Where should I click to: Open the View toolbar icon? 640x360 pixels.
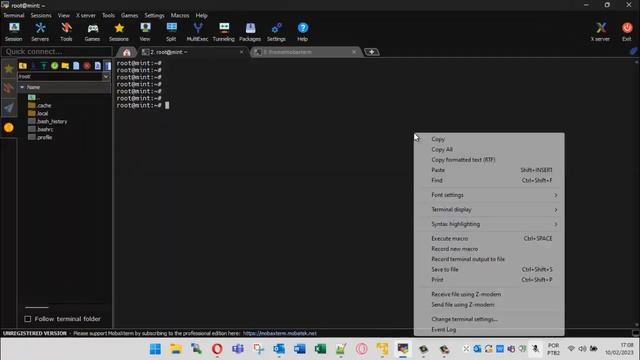145,32
